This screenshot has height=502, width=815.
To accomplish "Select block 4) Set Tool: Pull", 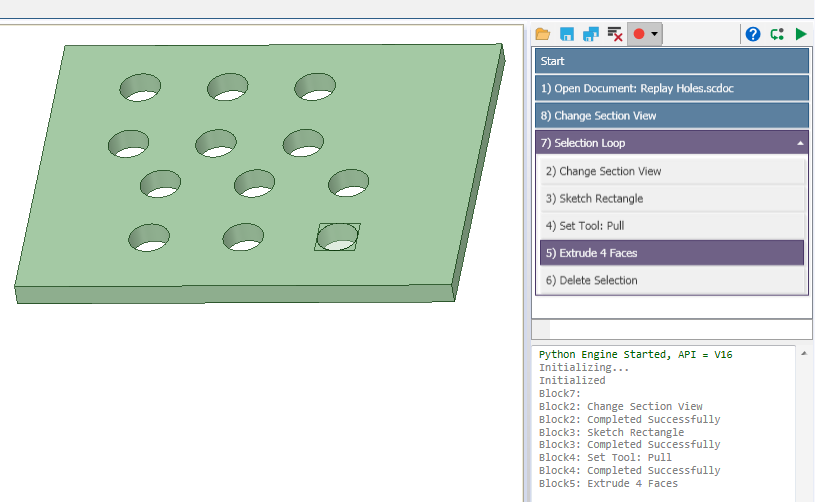I will (672, 226).
